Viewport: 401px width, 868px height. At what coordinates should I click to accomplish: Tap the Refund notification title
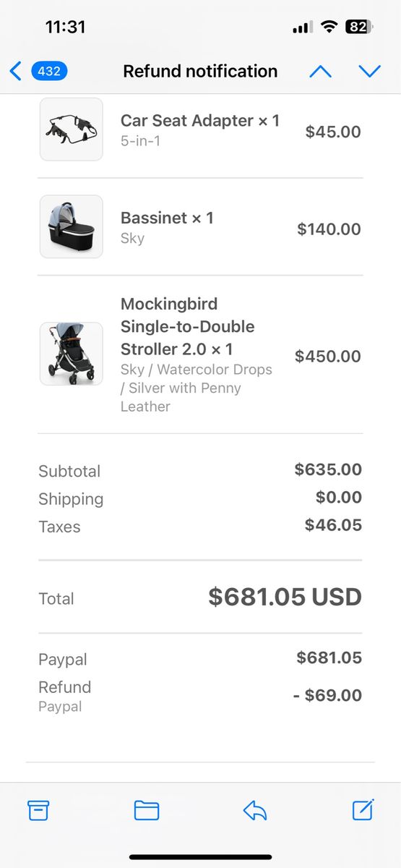click(200, 71)
